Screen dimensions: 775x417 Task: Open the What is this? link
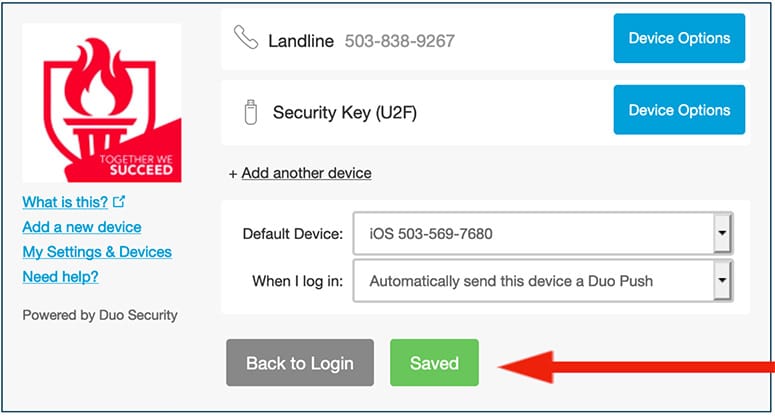pyautogui.click(x=65, y=202)
